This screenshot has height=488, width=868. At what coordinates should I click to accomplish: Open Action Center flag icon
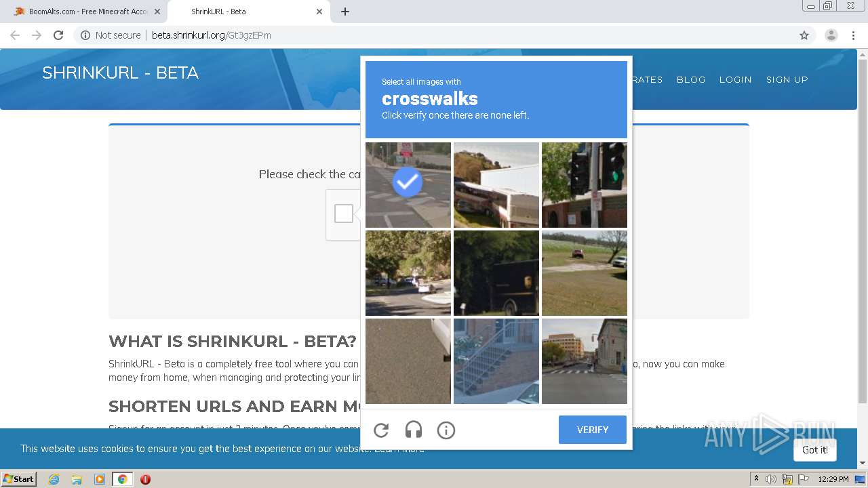(x=803, y=479)
